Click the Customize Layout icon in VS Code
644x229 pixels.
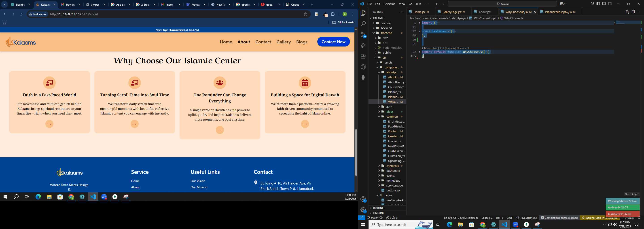click(x=592, y=4)
